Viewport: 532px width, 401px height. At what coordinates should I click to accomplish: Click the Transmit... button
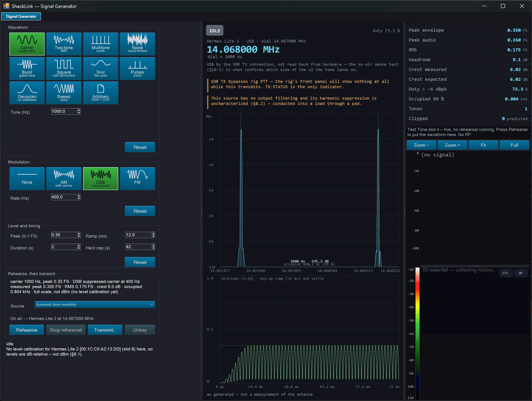pos(105,330)
